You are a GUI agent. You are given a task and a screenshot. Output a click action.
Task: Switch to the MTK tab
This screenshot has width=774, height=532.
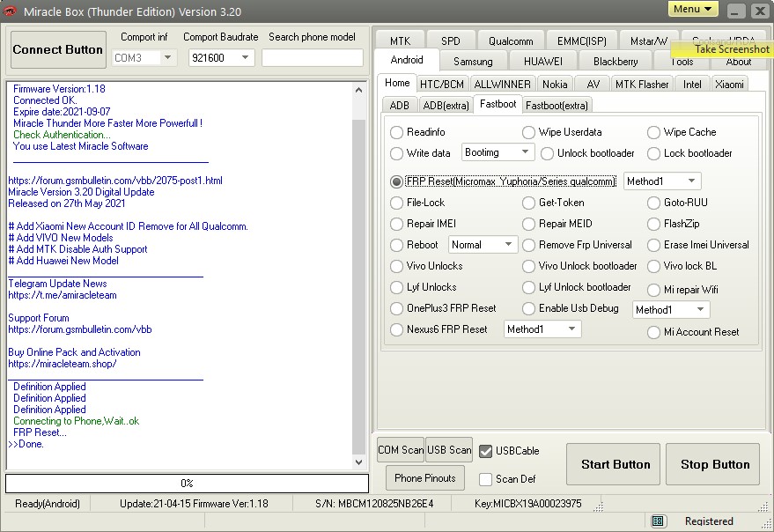point(400,41)
